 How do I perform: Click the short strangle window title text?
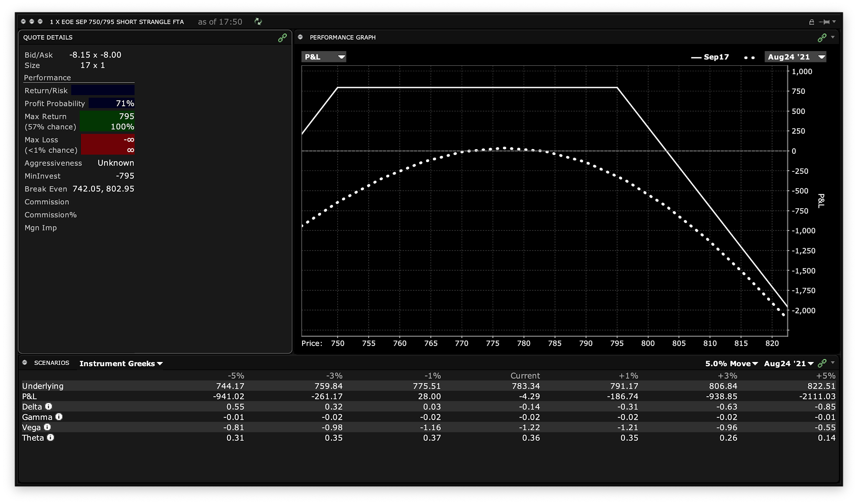click(117, 22)
